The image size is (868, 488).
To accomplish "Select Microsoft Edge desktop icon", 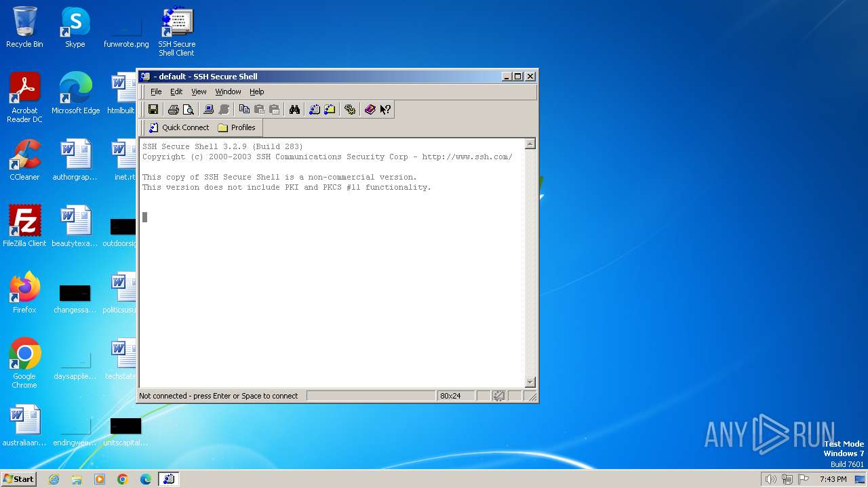I will [x=75, y=94].
